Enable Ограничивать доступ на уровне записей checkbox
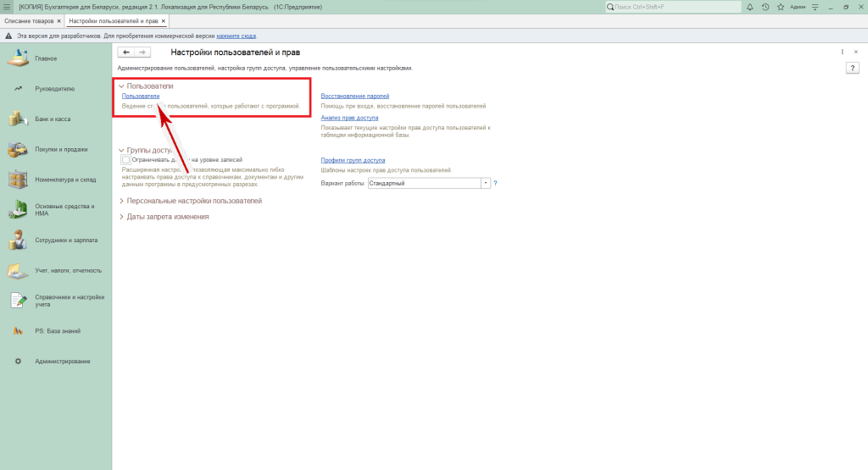This screenshot has width=868, height=470. [126, 159]
